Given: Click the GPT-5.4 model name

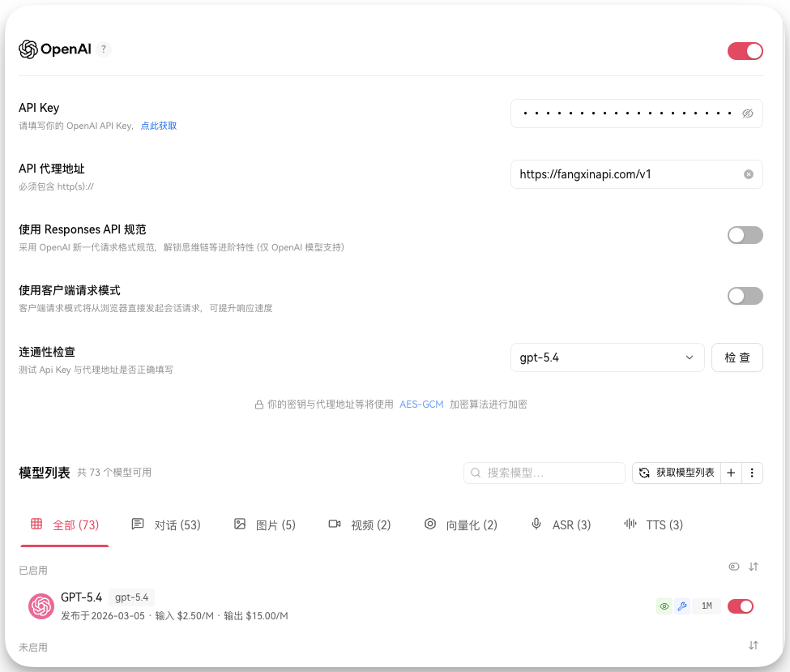Looking at the screenshot, I should pyautogui.click(x=82, y=597).
